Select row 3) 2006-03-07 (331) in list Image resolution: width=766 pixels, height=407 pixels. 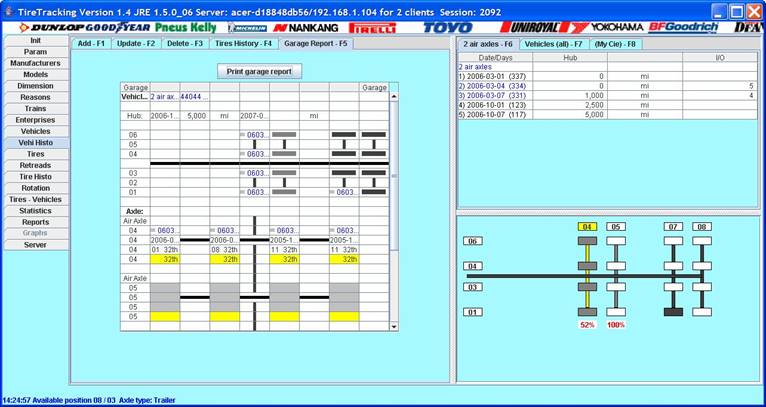494,95
